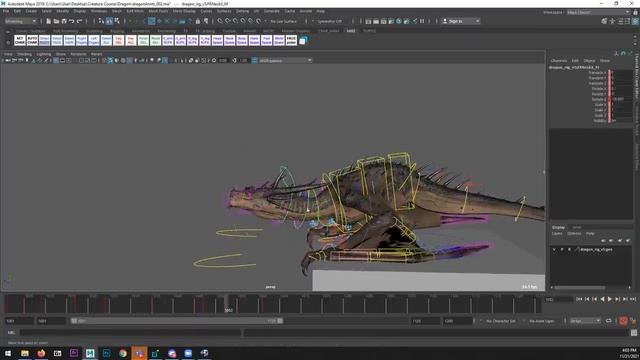640x360 pixels.
Task: Open the viewport Lighting menu
Action: click(44, 54)
